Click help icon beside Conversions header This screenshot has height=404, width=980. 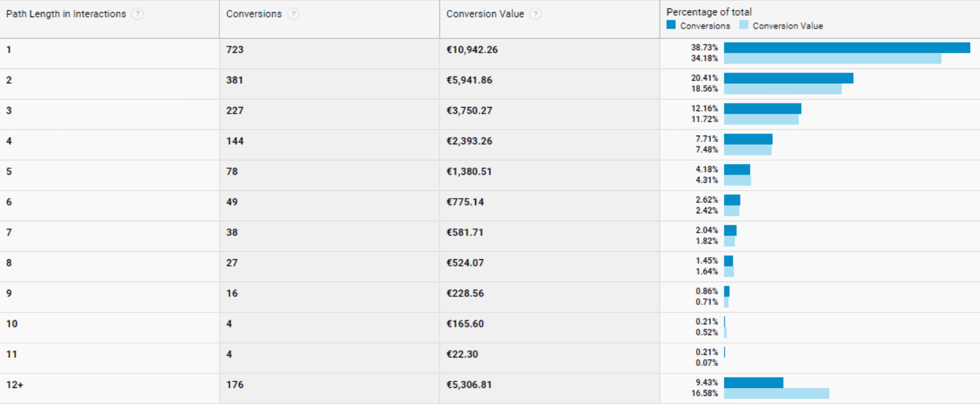293,14
